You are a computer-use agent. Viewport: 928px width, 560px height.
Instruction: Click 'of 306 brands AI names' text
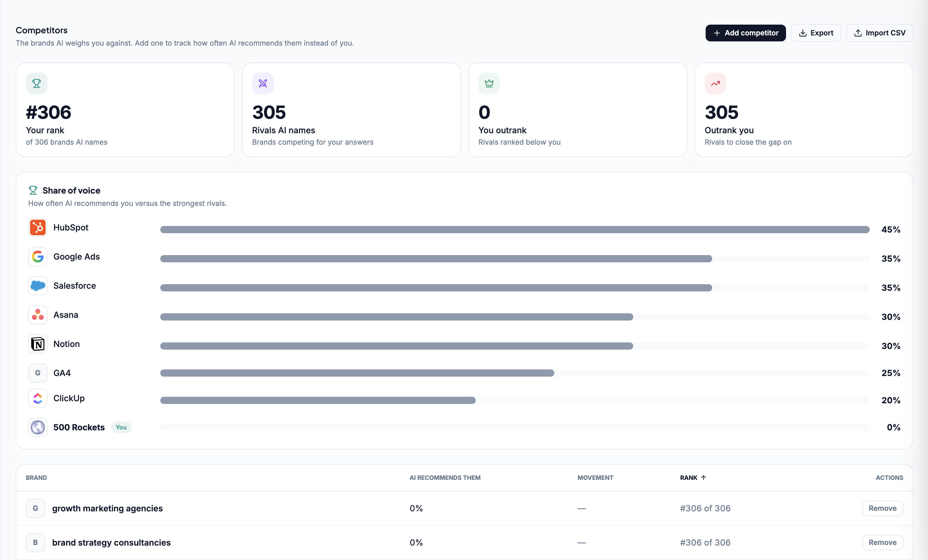tap(67, 142)
